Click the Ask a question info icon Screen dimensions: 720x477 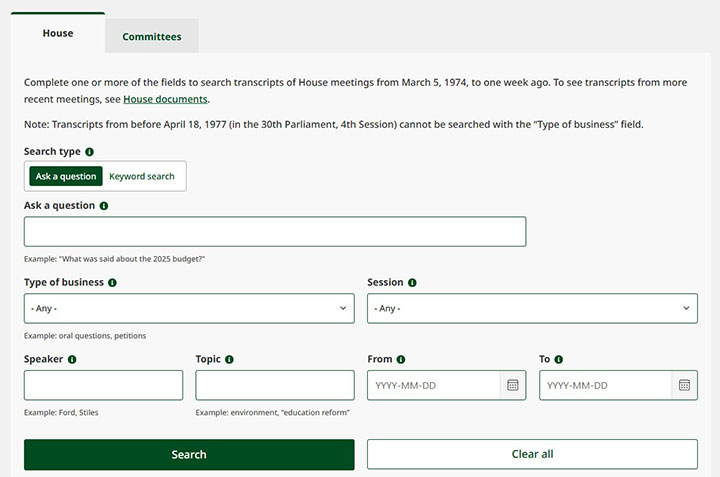click(104, 206)
